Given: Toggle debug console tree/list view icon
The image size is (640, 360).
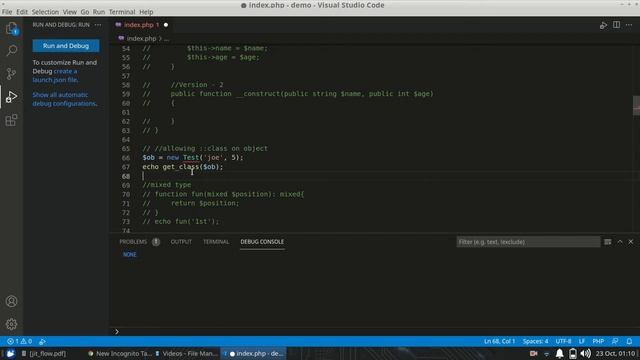Looking at the screenshot, I should tap(608, 242).
